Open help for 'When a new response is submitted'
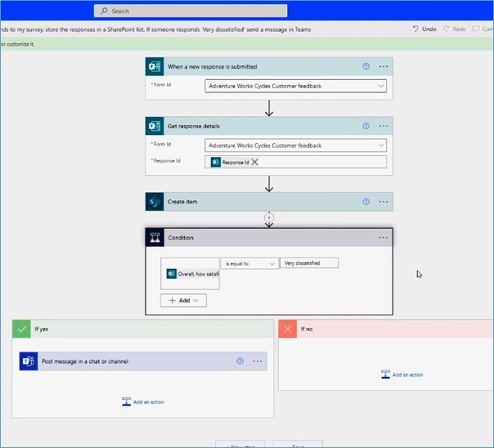494x448 pixels. pyautogui.click(x=366, y=66)
